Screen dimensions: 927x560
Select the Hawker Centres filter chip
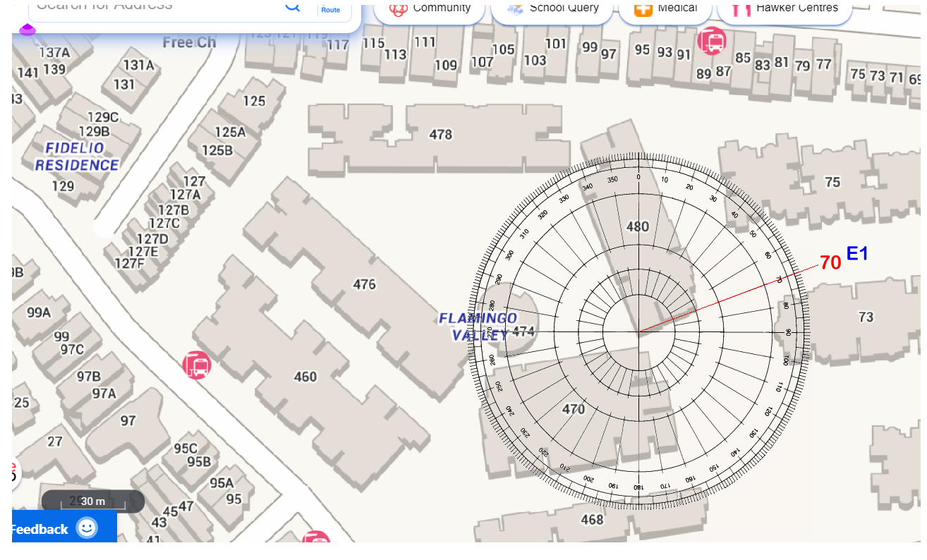tap(784, 9)
